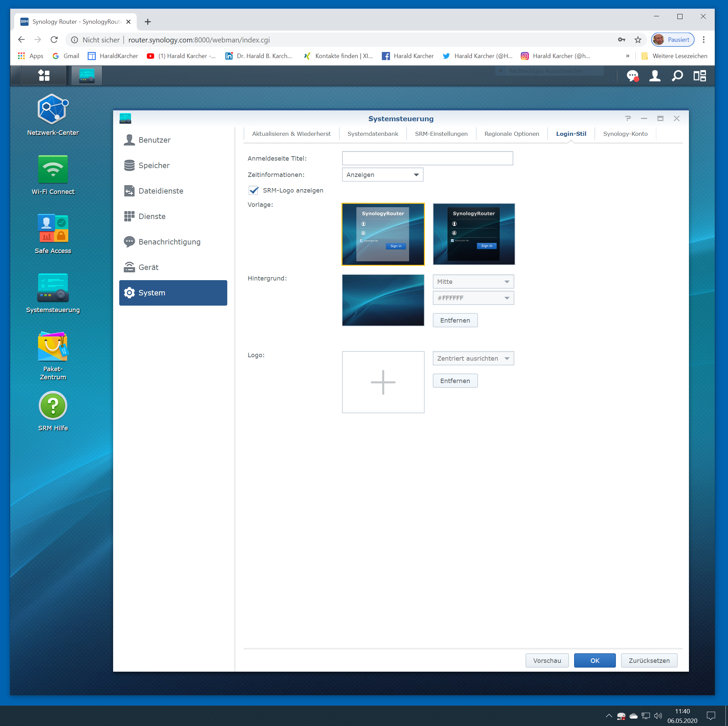Open the Paket-Zentrum shopping bag icon
The height and width of the screenshot is (726, 728).
point(53,347)
